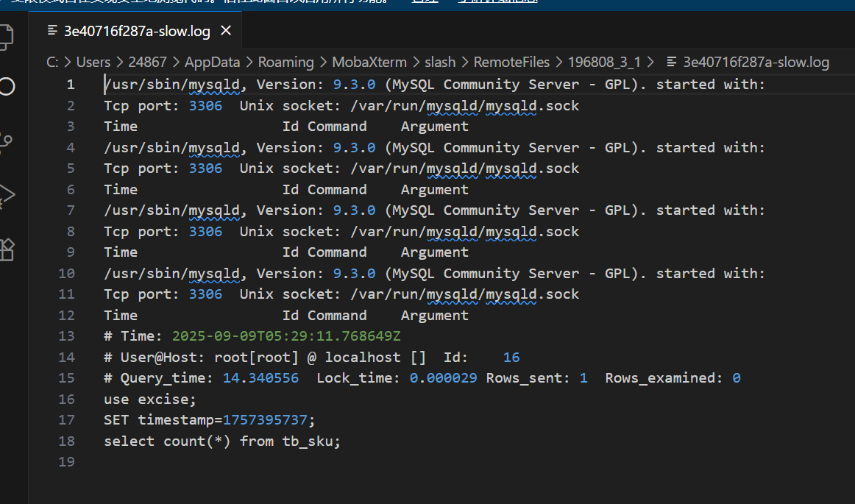
Task: Open the Extensions view in activity bar
Action: click(x=7, y=250)
